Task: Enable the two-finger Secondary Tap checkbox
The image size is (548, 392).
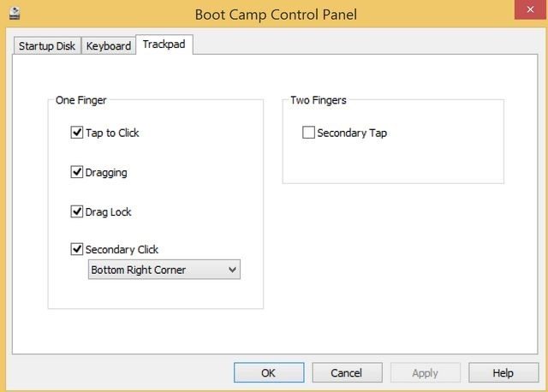Action: coord(308,133)
